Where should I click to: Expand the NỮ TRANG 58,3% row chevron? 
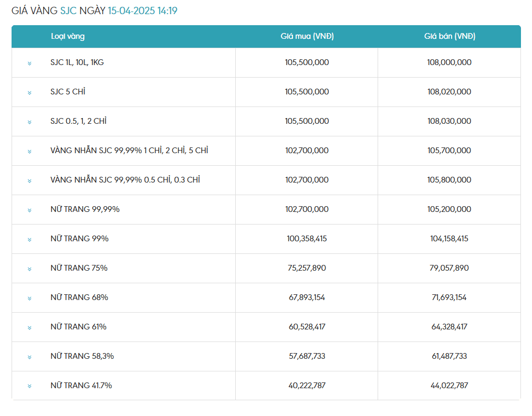click(x=29, y=357)
